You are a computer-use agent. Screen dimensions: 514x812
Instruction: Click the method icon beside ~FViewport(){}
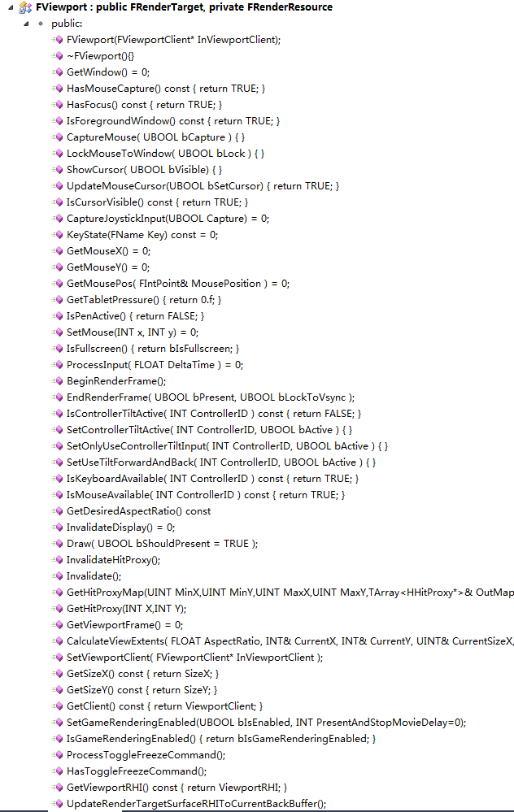[x=57, y=56]
